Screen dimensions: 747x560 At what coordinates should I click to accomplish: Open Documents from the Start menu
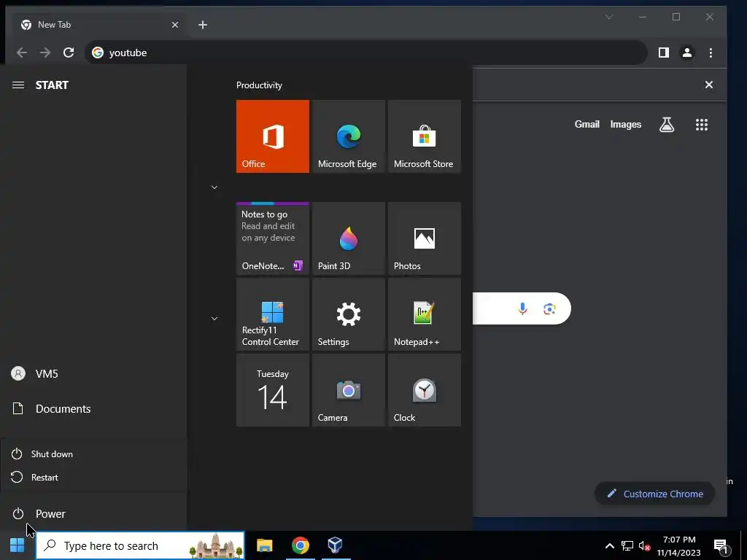(x=94, y=408)
